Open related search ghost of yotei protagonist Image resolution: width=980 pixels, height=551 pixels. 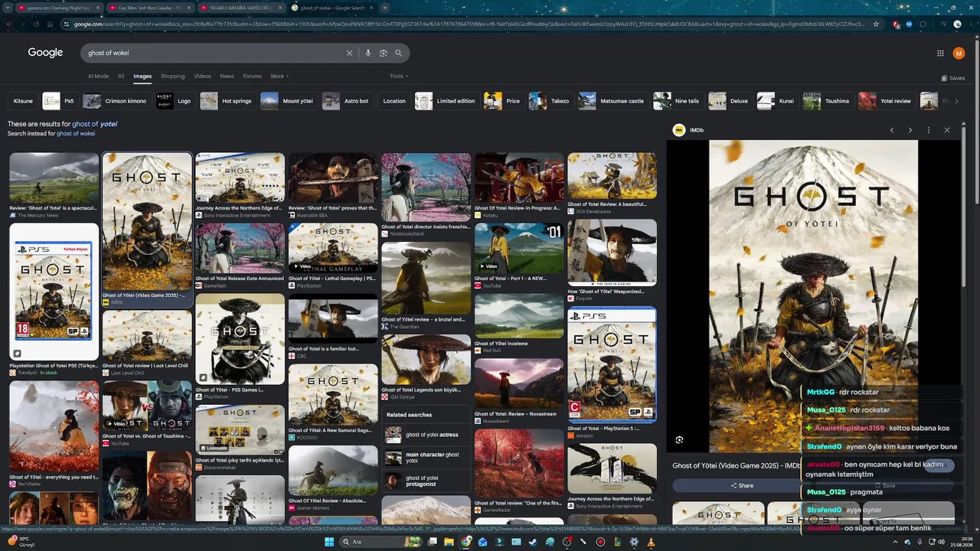[x=426, y=481]
